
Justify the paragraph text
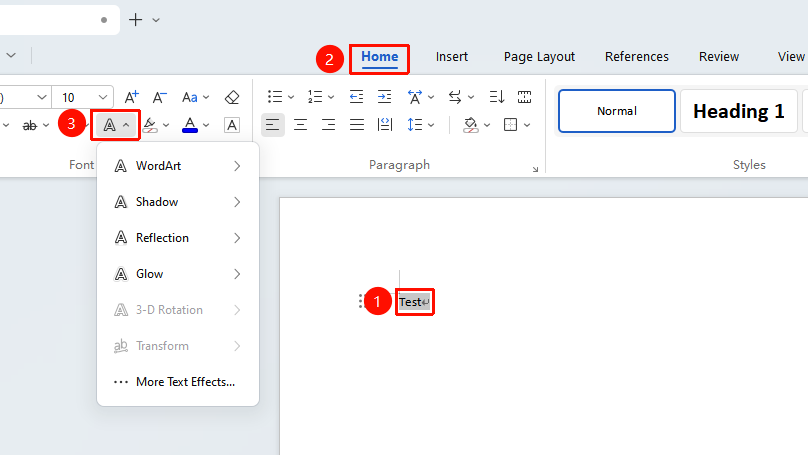(x=357, y=125)
